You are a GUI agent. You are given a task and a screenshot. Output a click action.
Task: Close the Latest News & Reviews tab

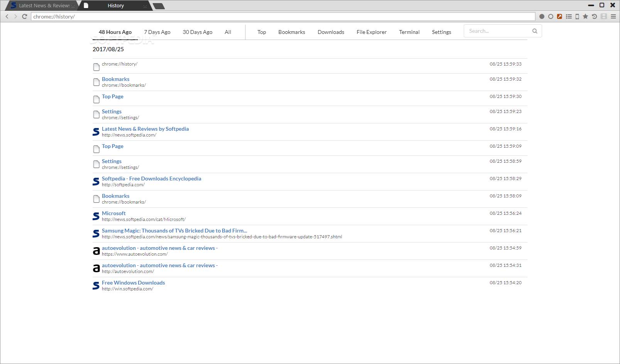(x=73, y=6)
